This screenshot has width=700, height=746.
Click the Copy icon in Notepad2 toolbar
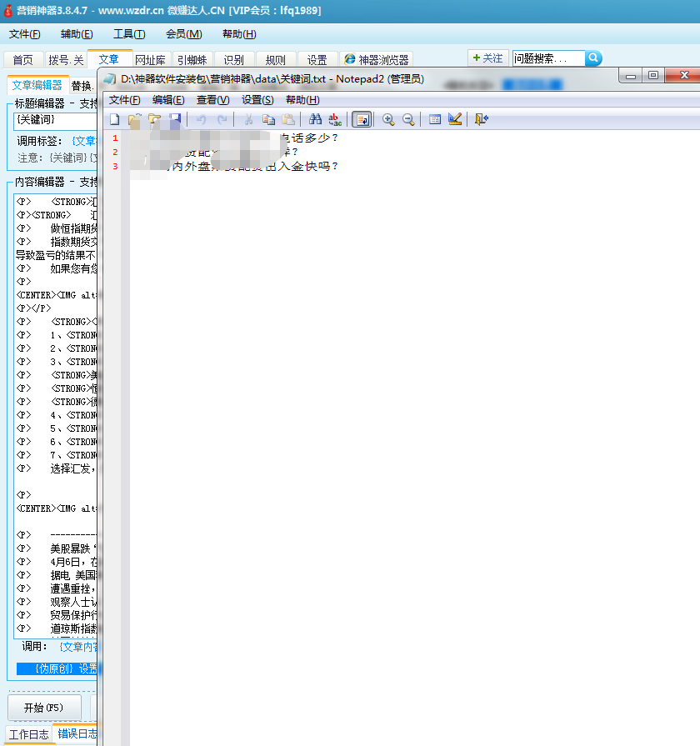pos(268,119)
